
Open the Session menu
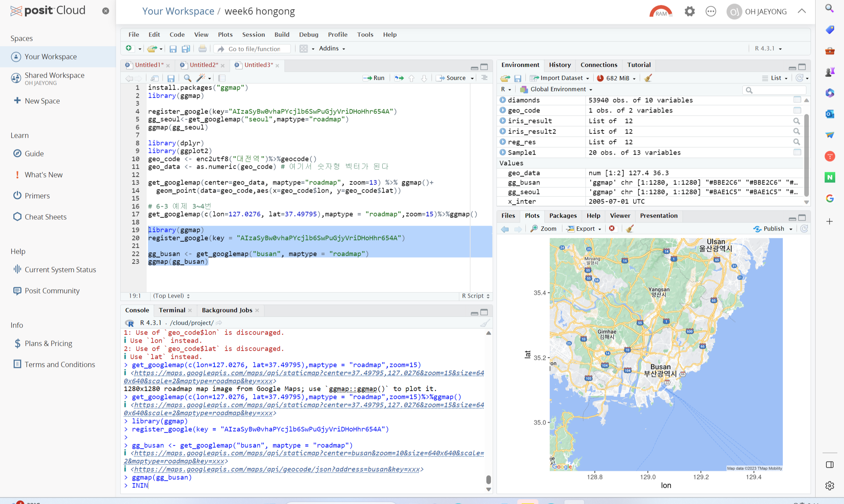click(253, 34)
